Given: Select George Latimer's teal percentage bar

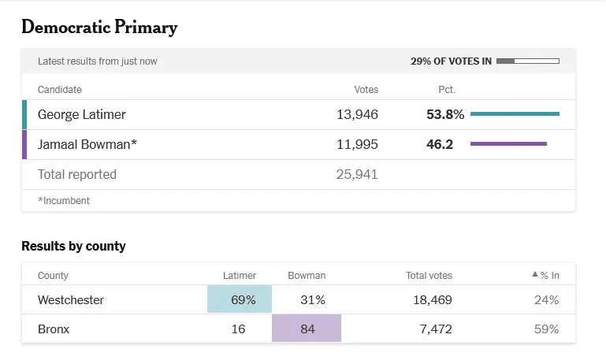Looking at the screenshot, I should tap(515, 114).
